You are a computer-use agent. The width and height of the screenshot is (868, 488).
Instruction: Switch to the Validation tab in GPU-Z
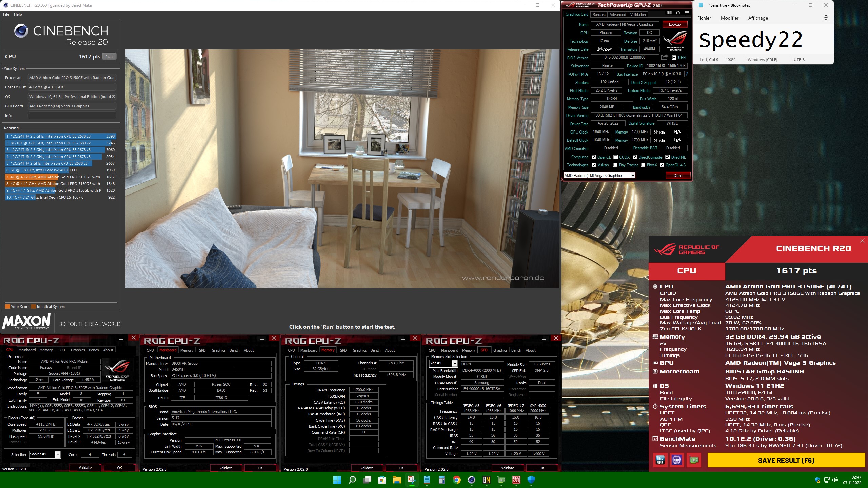pyautogui.click(x=638, y=15)
